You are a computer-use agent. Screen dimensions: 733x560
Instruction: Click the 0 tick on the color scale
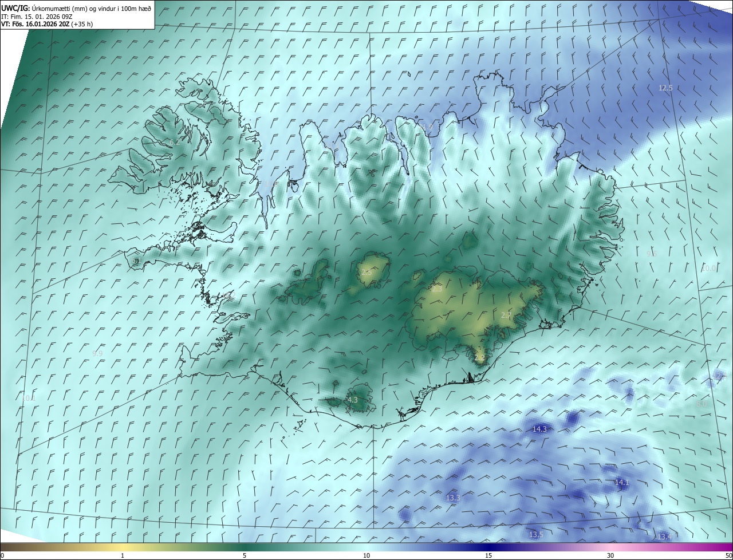(x=2, y=556)
